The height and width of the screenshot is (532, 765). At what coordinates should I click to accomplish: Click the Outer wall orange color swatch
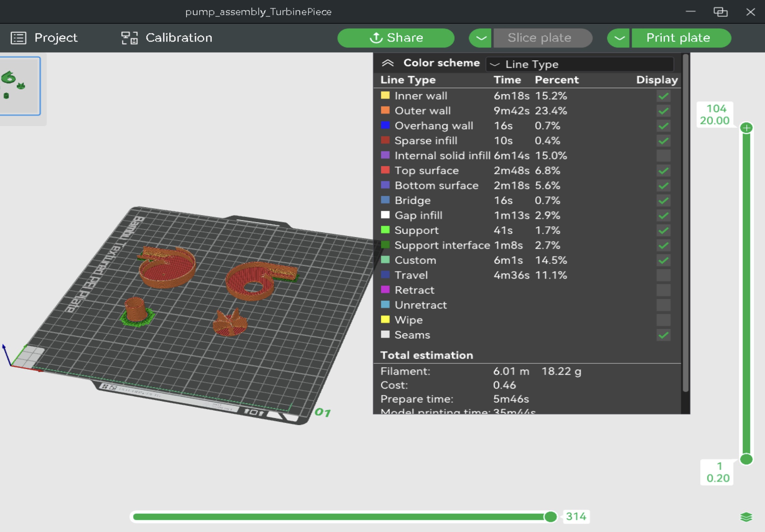[x=385, y=110]
